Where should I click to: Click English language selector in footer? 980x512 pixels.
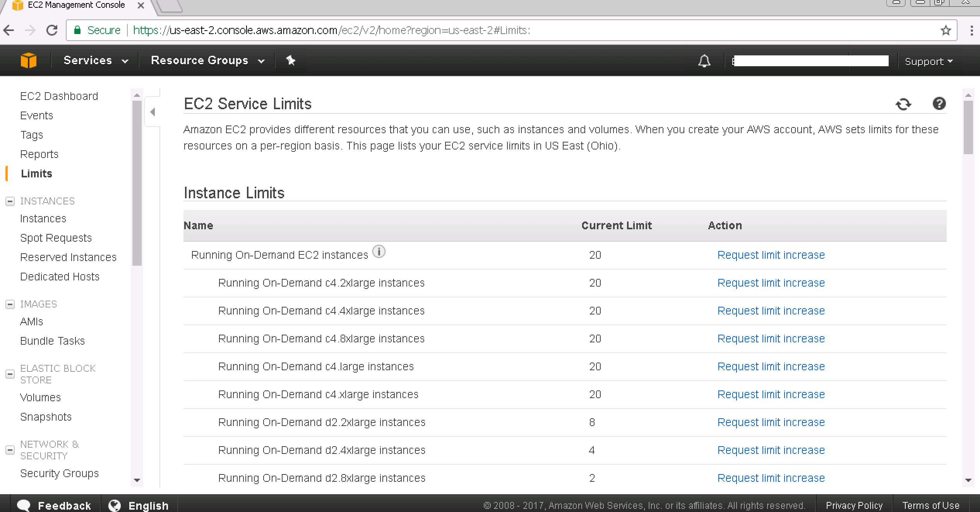pyautogui.click(x=139, y=505)
